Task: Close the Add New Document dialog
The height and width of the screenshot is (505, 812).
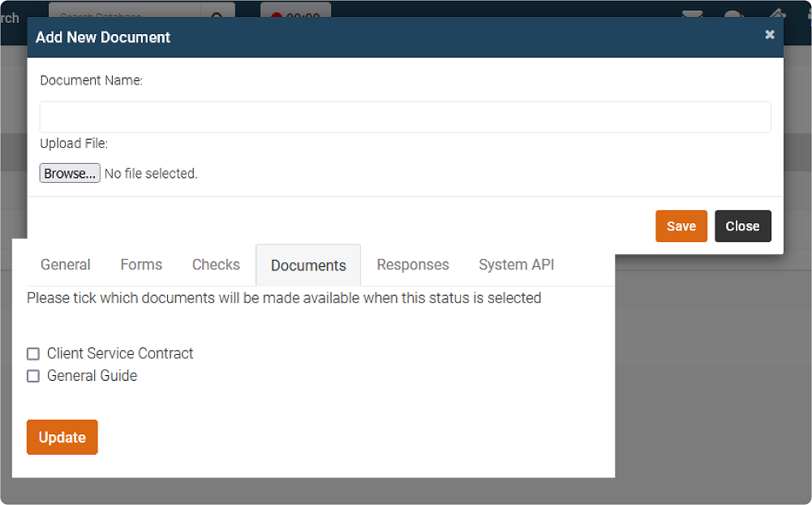Action: 742,226
